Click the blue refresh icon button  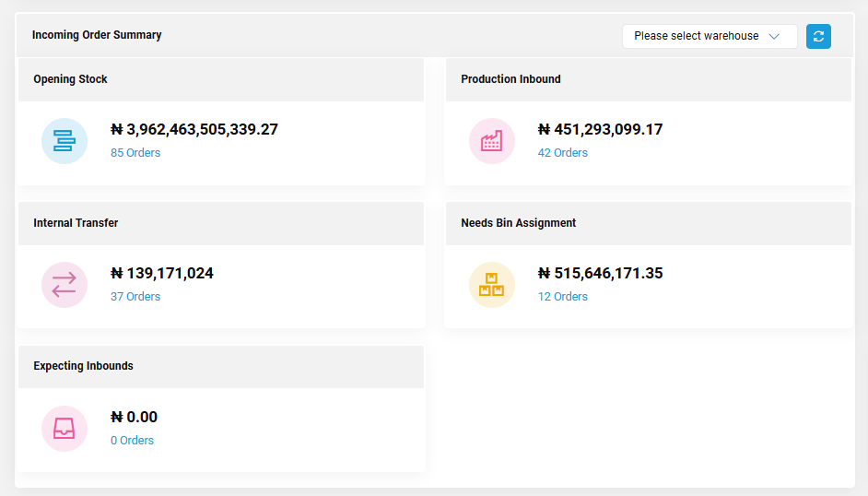818,37
